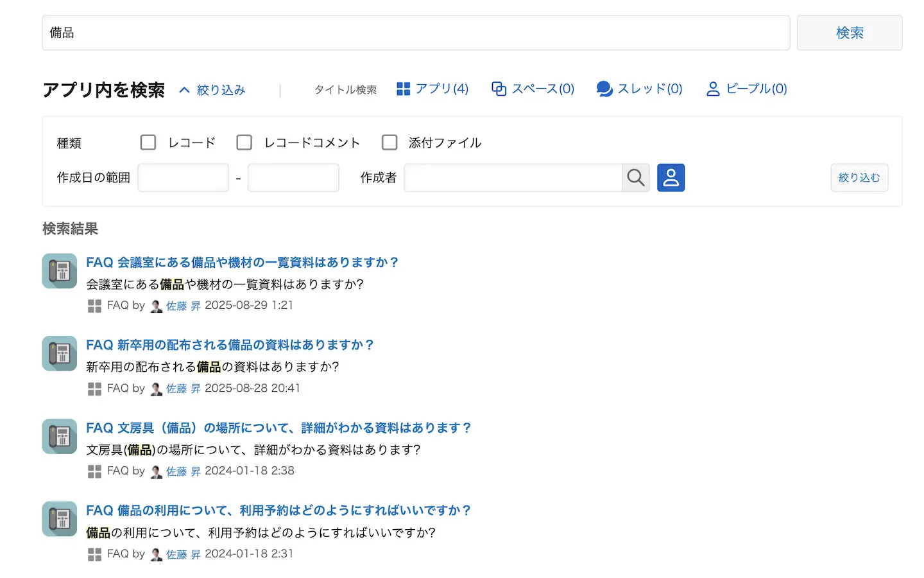Viewport: 924px width, 578px height.
Task: Collapse the 絞り込み filter panel
Action: pos(212,90)
